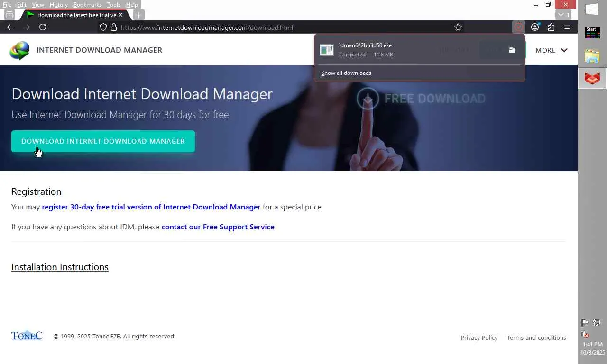Viewport: 607px width, 364px height.
Task: Click the muted volume tray icon
Action: click(585, 335)
